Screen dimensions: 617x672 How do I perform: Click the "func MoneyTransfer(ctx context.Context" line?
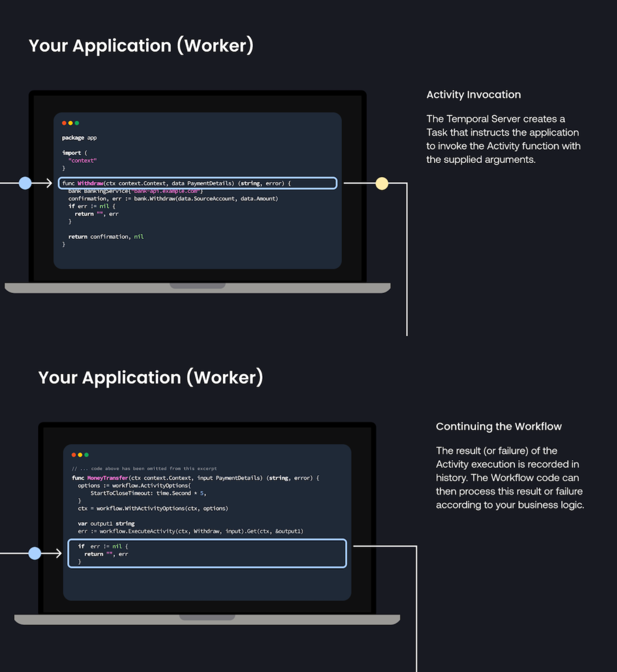[195, 478]
